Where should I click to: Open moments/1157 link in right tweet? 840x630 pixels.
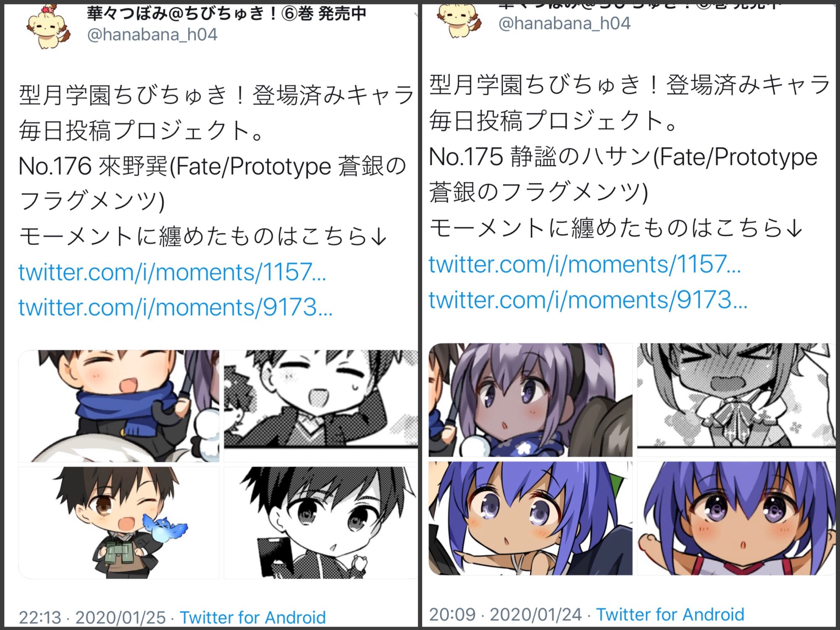585,264
